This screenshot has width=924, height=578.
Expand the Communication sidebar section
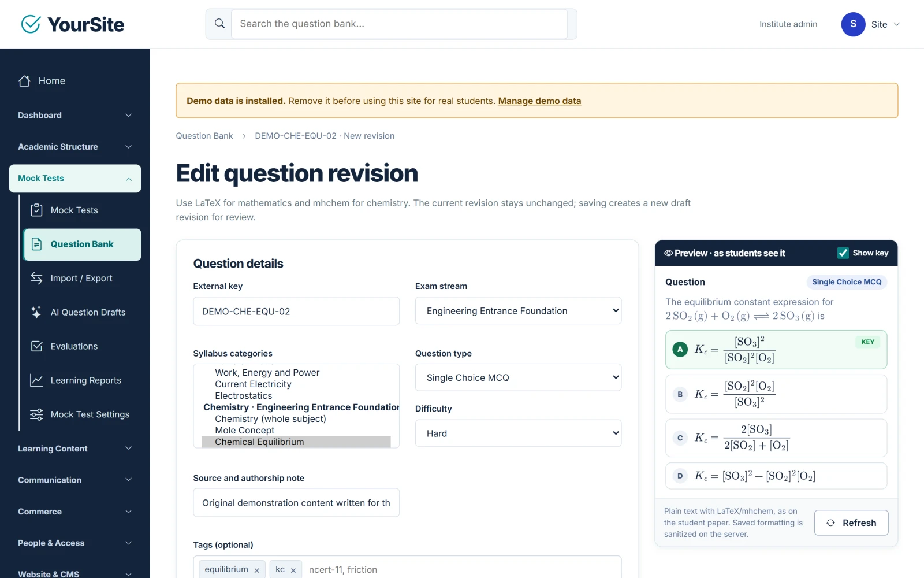point(75,480)
